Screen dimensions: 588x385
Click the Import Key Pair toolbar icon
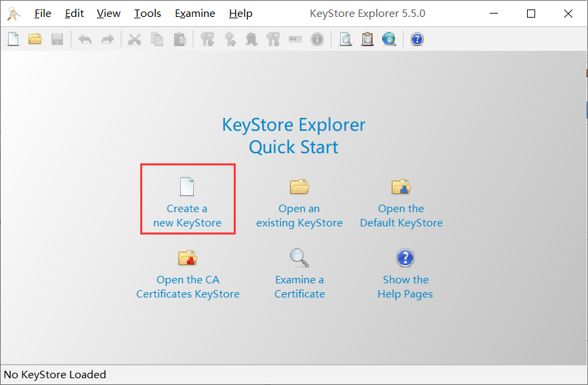click(x=273, y=39)
